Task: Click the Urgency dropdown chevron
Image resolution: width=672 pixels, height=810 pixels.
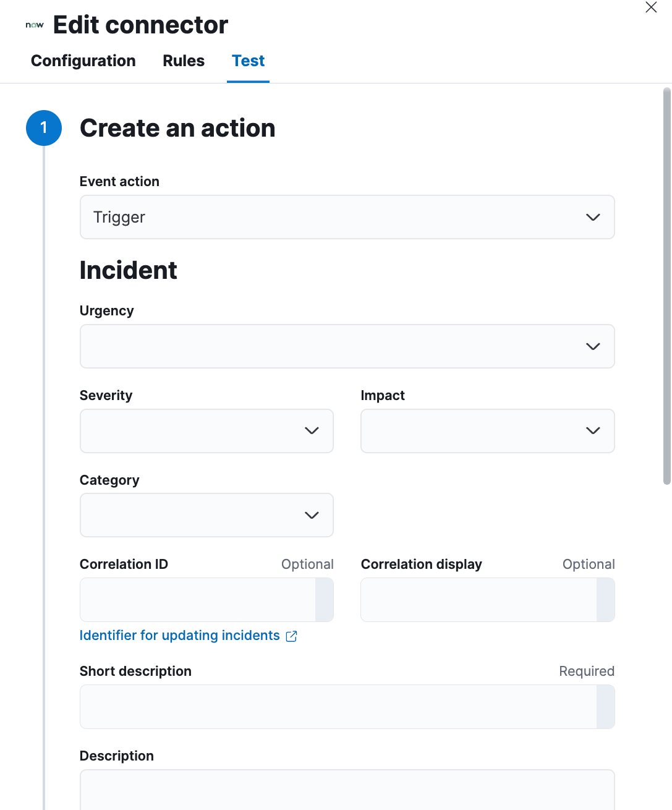Action: point(593,346)
